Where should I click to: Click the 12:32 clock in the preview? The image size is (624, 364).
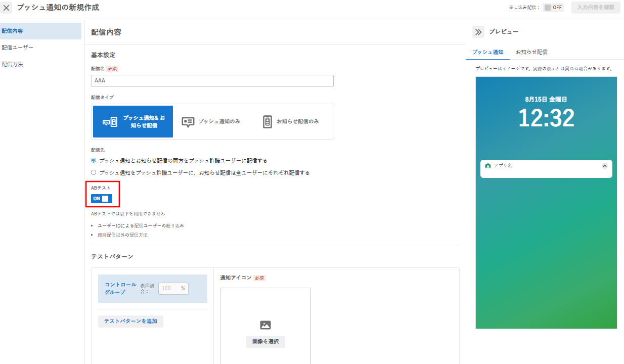[547, 118]
